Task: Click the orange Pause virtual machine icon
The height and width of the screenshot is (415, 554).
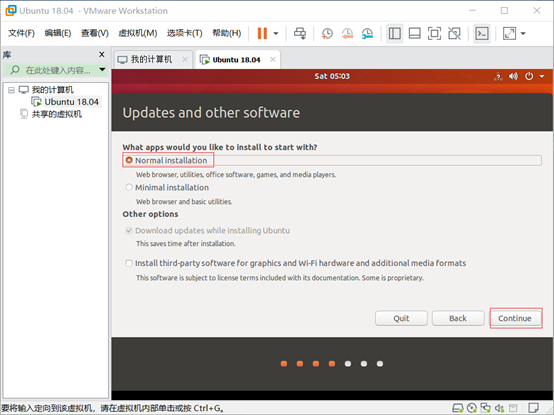Action: coord(262,34)
